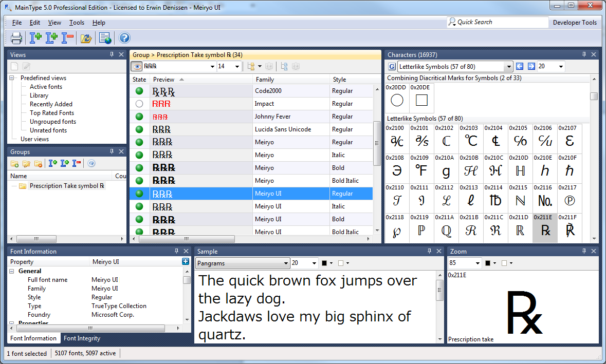Click the white background swatch in Sample panel
Screen dimensions: 606x364
340,263
